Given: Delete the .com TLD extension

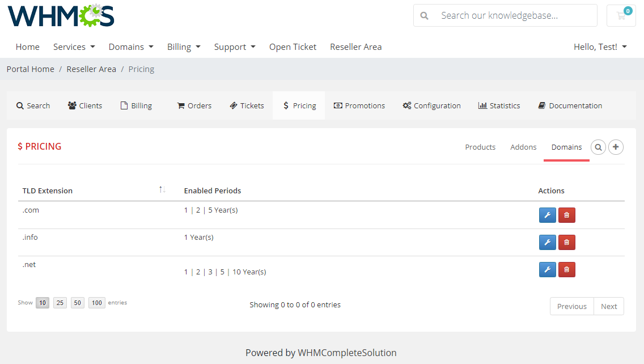Looking at the screenshot, I should [x=566, y=215].
